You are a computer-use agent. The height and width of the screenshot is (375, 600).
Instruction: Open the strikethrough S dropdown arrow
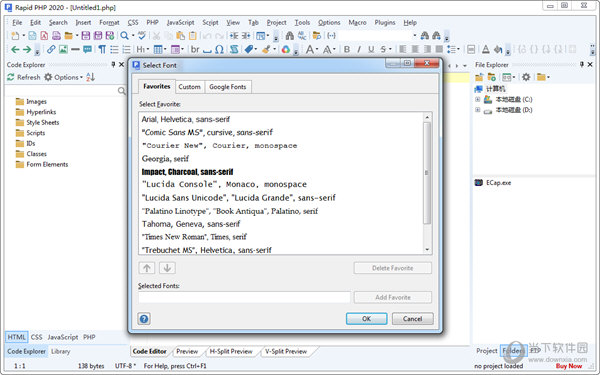click(390, 49)
